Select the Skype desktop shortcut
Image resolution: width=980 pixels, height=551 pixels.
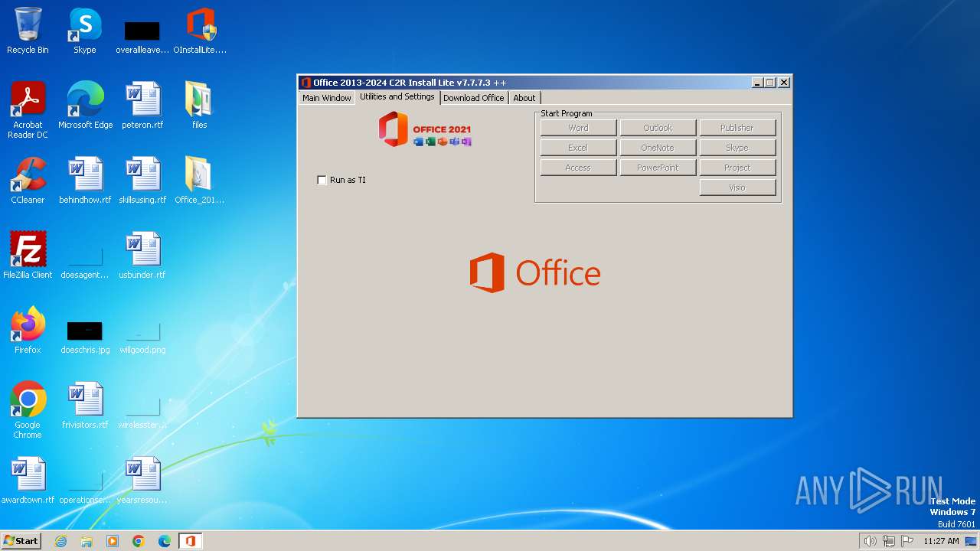[85, 31]
